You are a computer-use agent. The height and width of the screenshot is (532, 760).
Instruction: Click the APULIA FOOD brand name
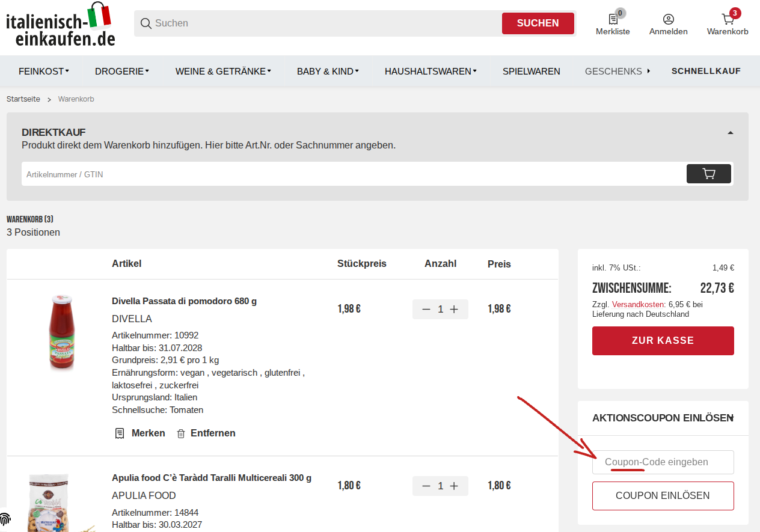tap(144, 495)
